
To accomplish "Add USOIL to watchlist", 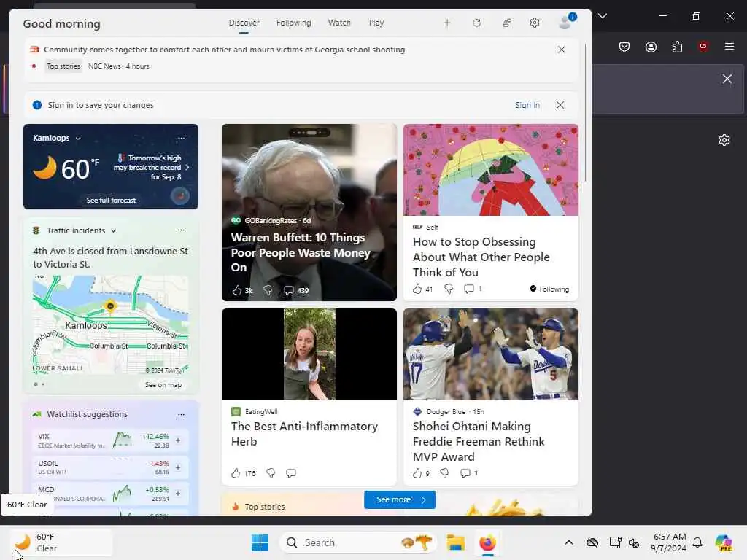I will pyautogui.click(x=178, y=467).
